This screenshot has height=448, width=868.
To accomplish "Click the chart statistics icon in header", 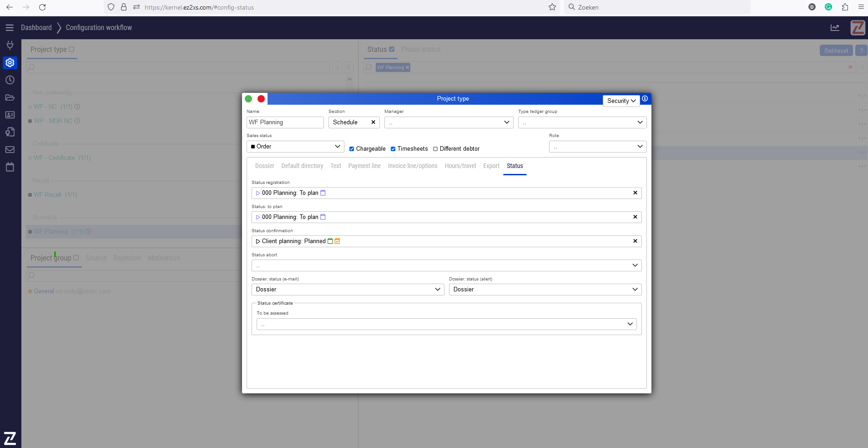I will pos(835,28).
